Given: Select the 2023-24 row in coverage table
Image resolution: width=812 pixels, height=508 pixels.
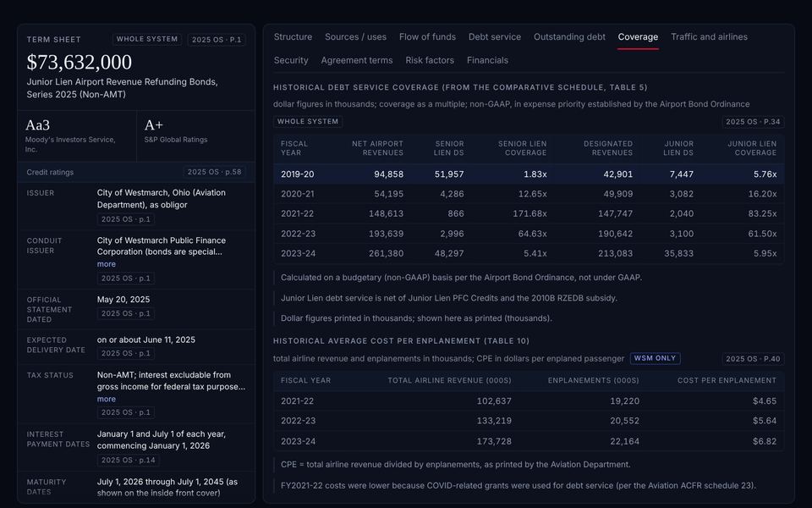Looking at the screenshot, I should 529,253.
